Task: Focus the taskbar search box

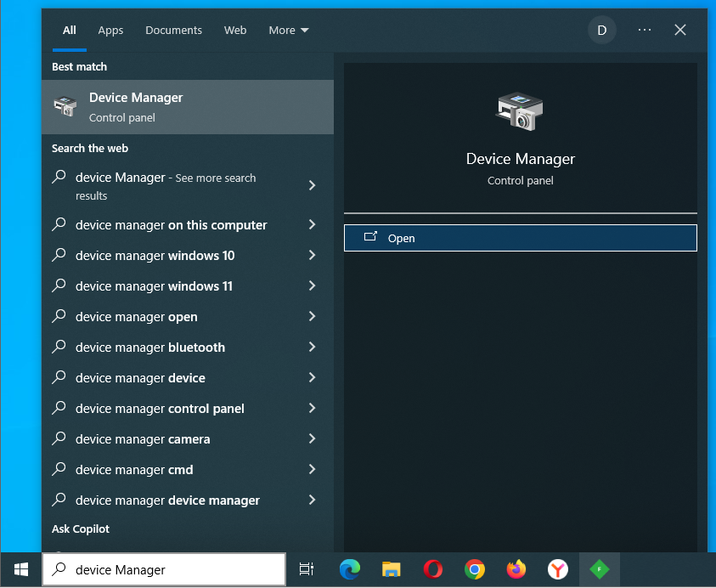Action: pos(164,569)
